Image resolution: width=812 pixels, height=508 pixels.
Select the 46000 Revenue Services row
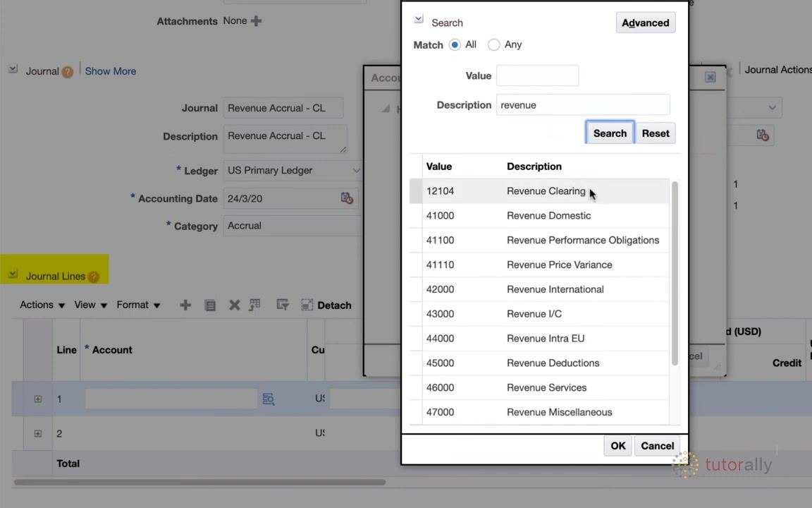[x=539, y=387]
